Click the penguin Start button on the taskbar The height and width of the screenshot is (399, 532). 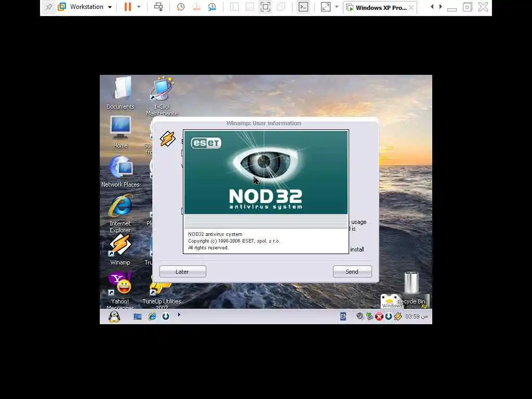(114, 316)
